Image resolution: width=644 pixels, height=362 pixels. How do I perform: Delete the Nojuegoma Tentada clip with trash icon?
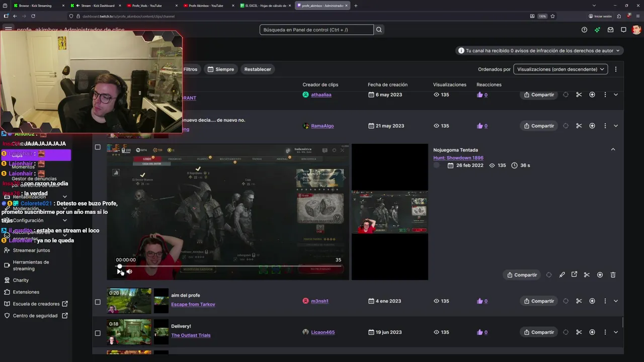613,275
